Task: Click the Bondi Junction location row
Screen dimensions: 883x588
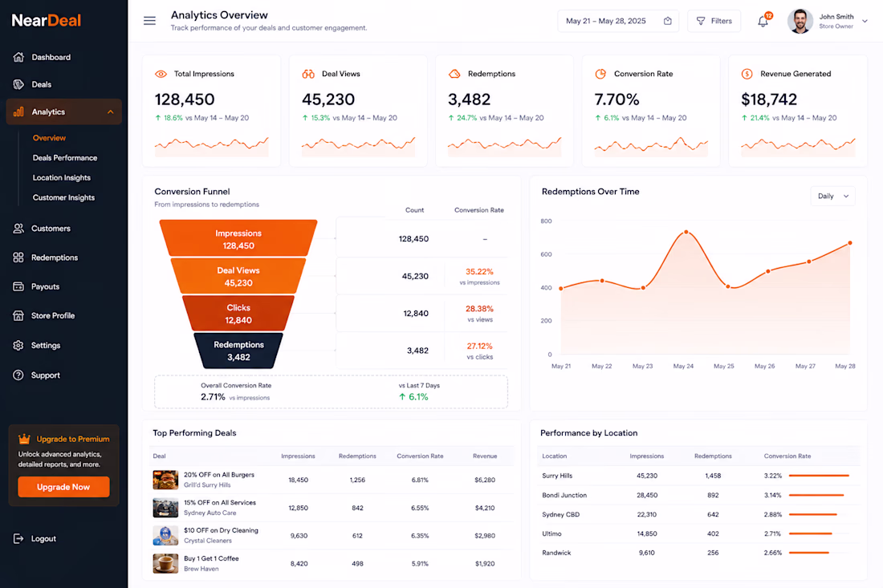Action: coord(698,495)
